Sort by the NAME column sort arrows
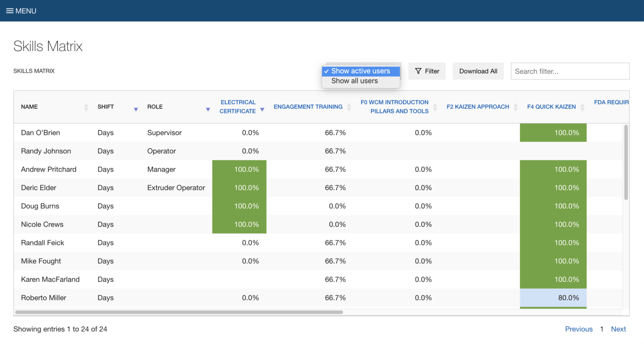The height and width of the screenshot is (344, 644). 86,107
